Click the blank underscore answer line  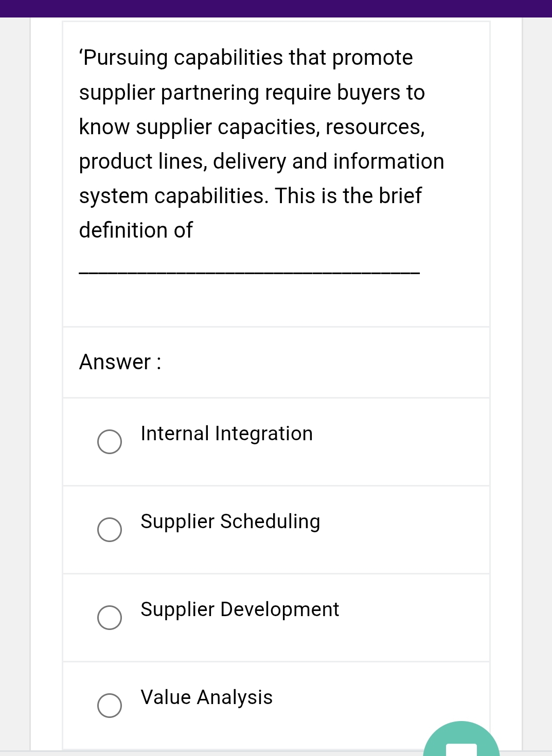pyautogui.click(x=249, y=273)
